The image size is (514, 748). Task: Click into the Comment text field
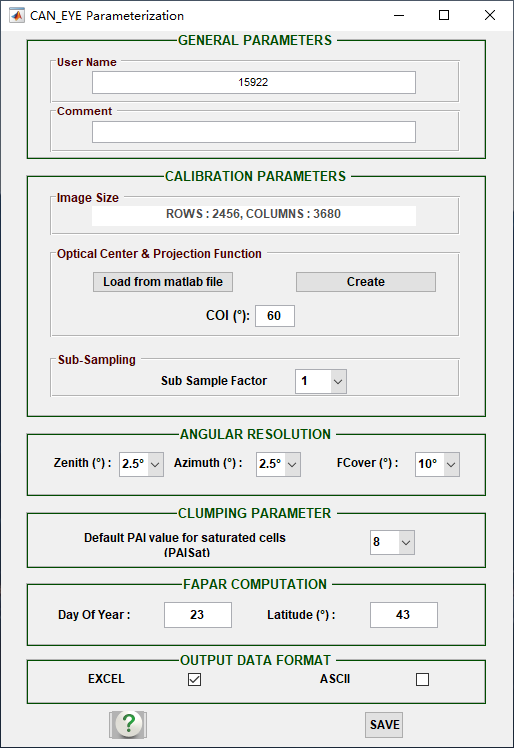[254, 132]
